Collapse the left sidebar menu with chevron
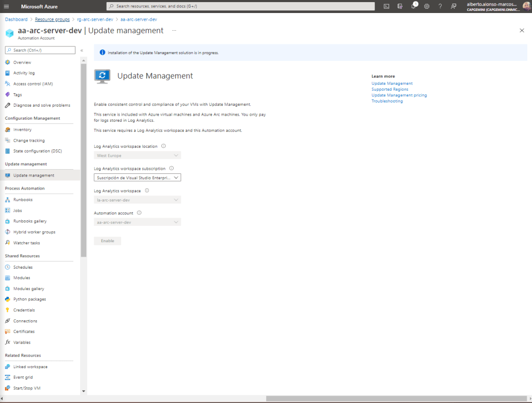Screen dimensions: 532x403 [x=82, y=50]
